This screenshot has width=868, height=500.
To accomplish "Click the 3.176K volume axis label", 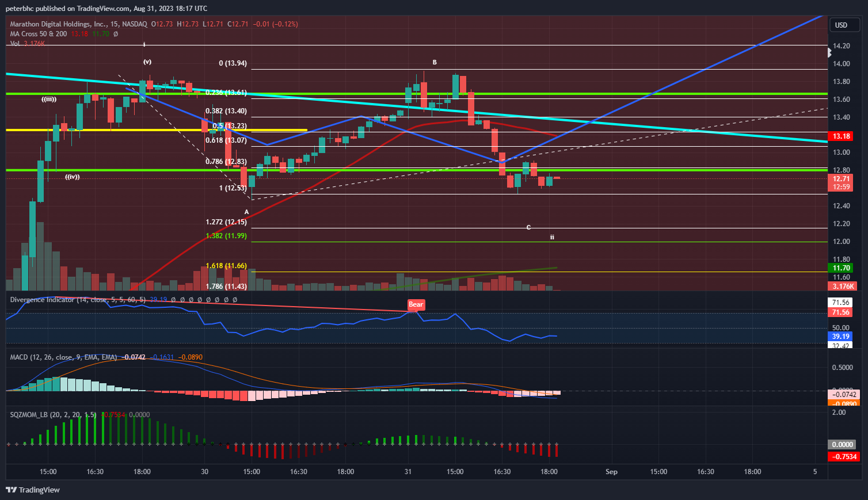I will 843,286.
